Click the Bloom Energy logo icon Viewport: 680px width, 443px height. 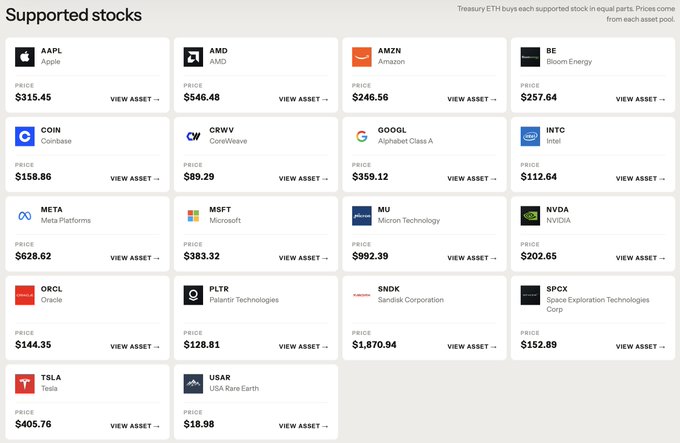pyautogui.click(x=530, y=57)
